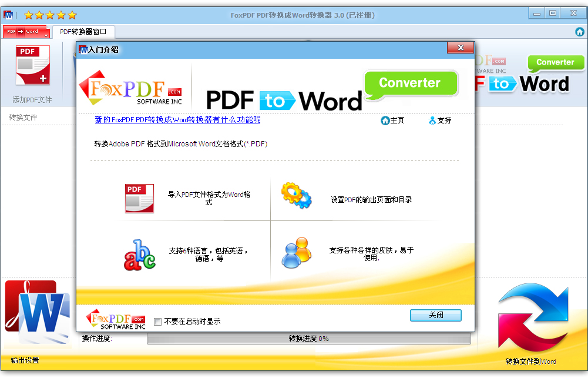Image resolution: width=588 pixels, height=378 pixels.
Task: Click the gears output settings icon
Action: [296, 195]
